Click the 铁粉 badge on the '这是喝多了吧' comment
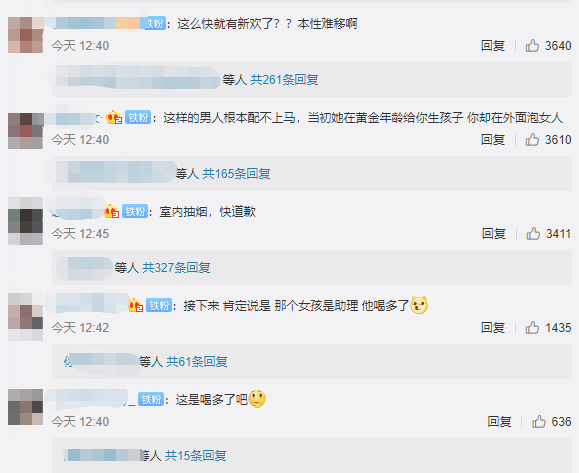 pyautogui.click(x=151, y=399)
